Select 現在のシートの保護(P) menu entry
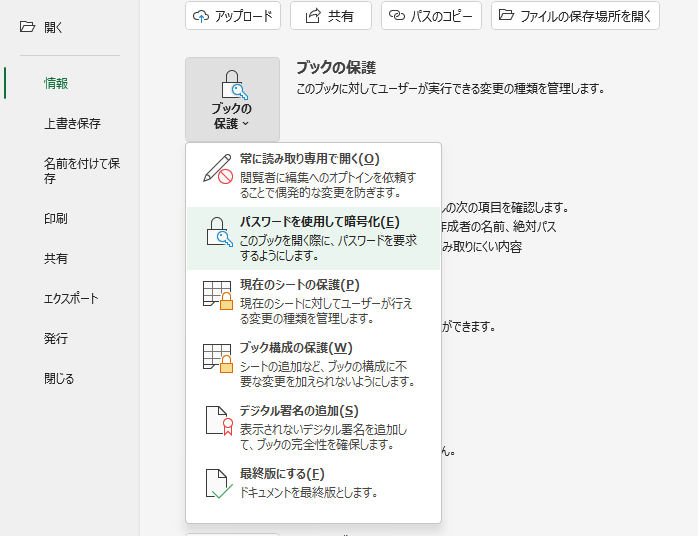The width and height of the screenshot is (698, 536). click(x=313, y=301)
